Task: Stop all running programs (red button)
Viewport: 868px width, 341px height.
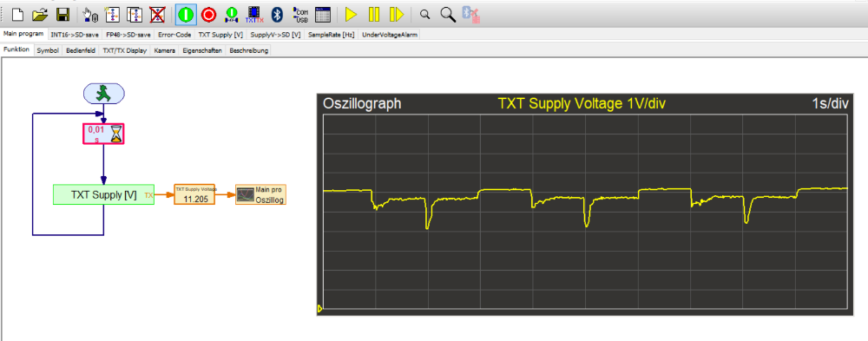Action: click(x=208, y=15)
